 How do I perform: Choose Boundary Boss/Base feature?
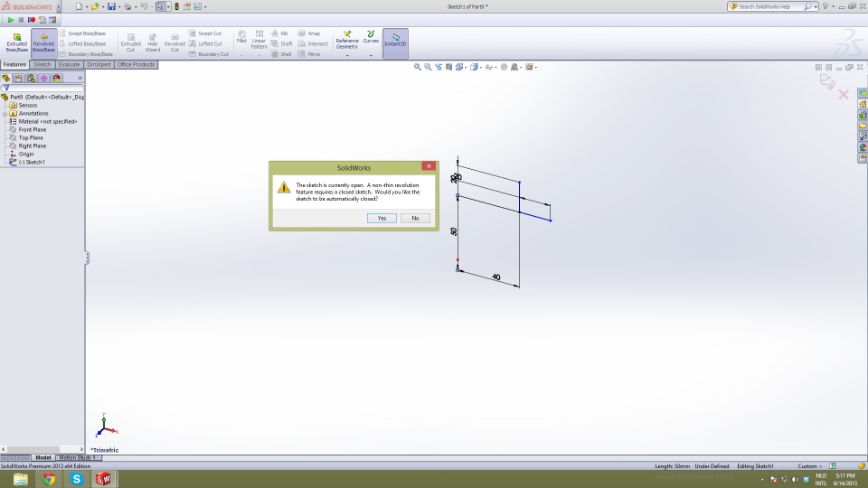click(x=86, y=54)
